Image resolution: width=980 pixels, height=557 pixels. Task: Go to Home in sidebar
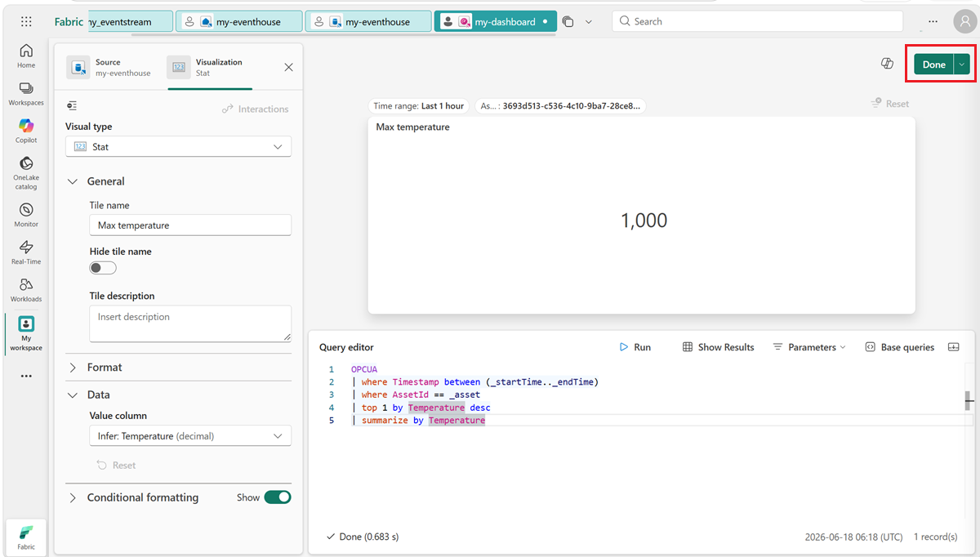click(x=26, y=56)
